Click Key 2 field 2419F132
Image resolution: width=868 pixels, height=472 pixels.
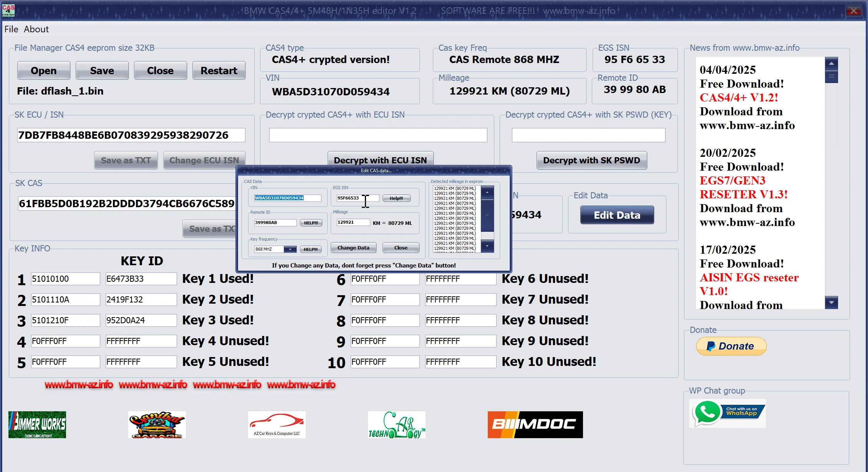click(x=141, y=299)
